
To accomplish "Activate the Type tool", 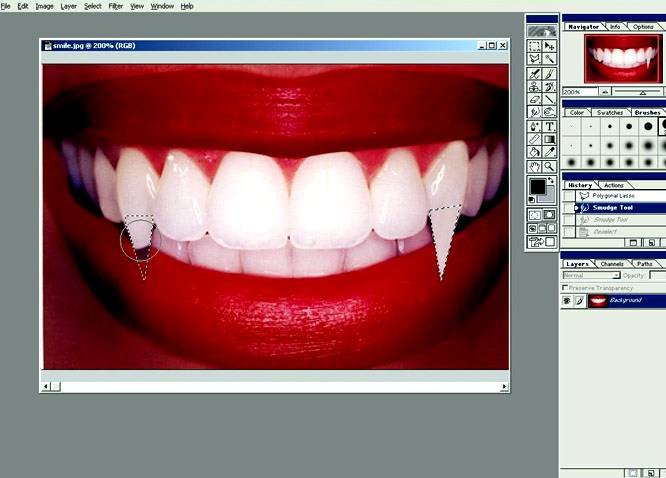I will 550,126.
